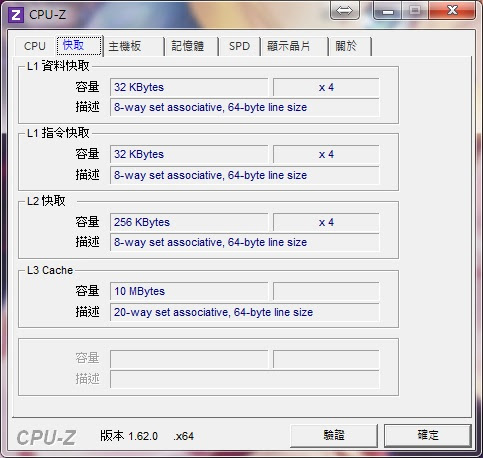
Task: Select the 快取 tab
Action: (79, 45)
